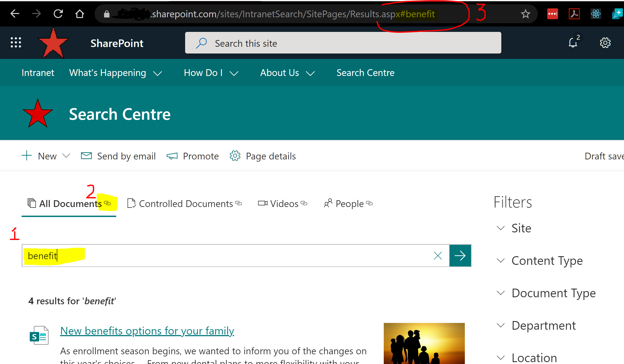Clear the search box with the X icon
The width and height of the screenshot is (624, 364).
click(438, 255)
